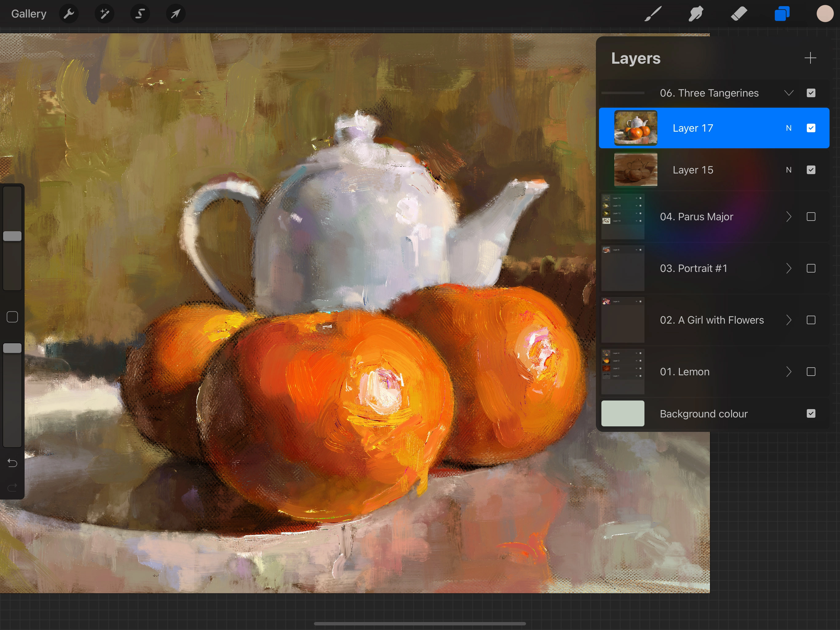Collapse the 06. Three Tangerines group

789,93
